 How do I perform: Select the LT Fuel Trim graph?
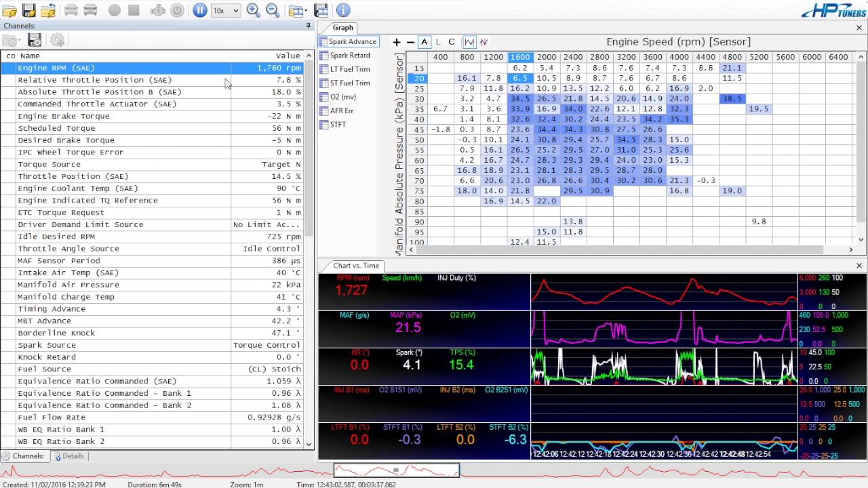(x=344, y=69)
